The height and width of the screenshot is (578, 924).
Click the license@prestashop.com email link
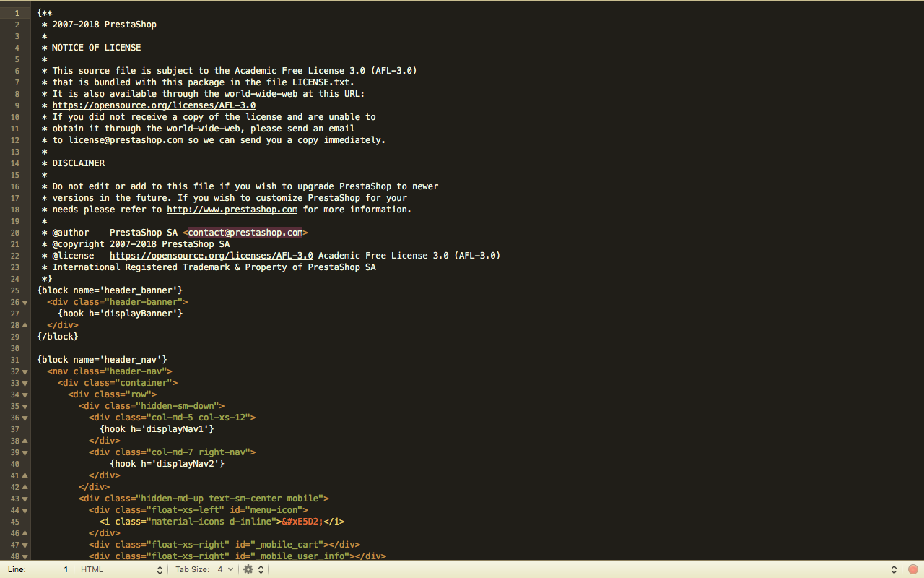click(x=126, y=140)
